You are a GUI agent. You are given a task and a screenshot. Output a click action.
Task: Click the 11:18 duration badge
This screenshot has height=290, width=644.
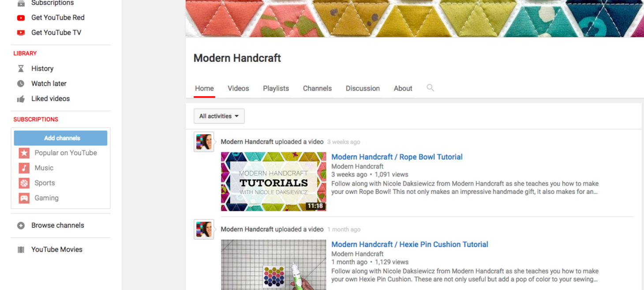click(315, 206)
